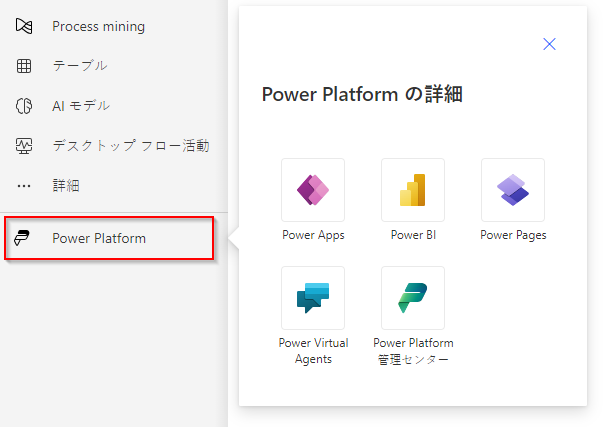
Task: Expand the 詳細 menu label
Action: click(66, 186)
